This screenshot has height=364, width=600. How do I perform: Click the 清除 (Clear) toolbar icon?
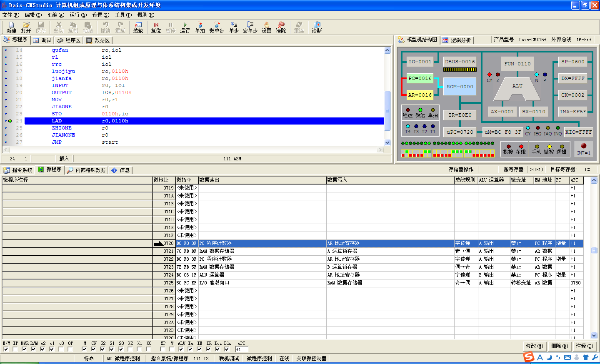281,27
